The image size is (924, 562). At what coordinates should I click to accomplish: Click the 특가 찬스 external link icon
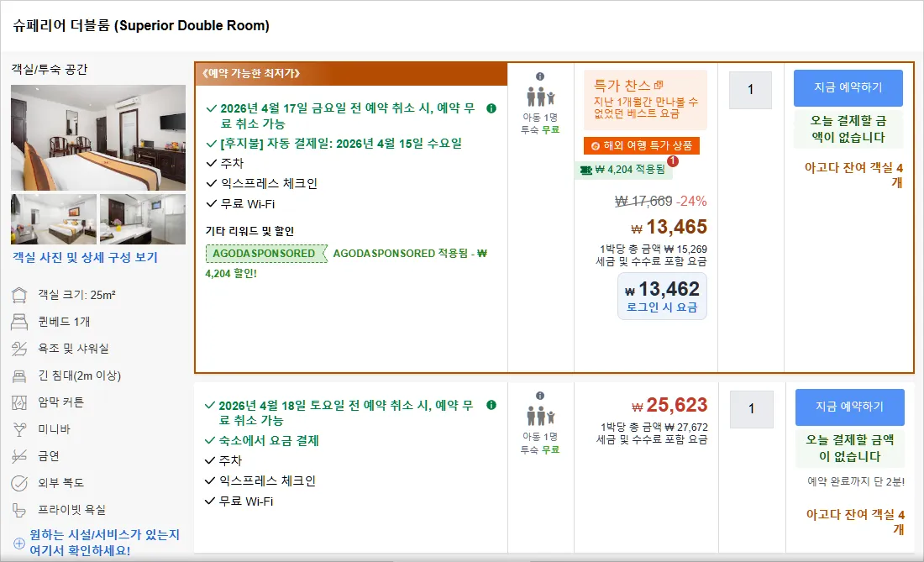659,86
